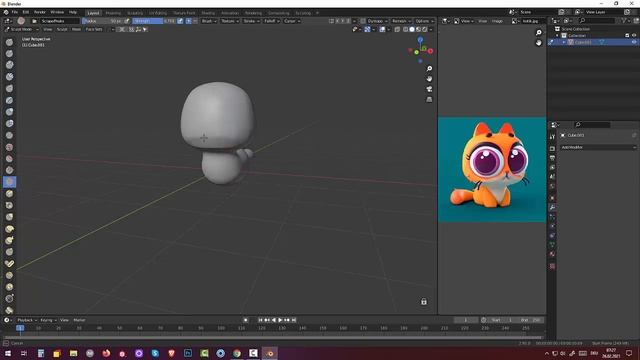
Task: Select the Clay Strips brush
Action: 9,77
